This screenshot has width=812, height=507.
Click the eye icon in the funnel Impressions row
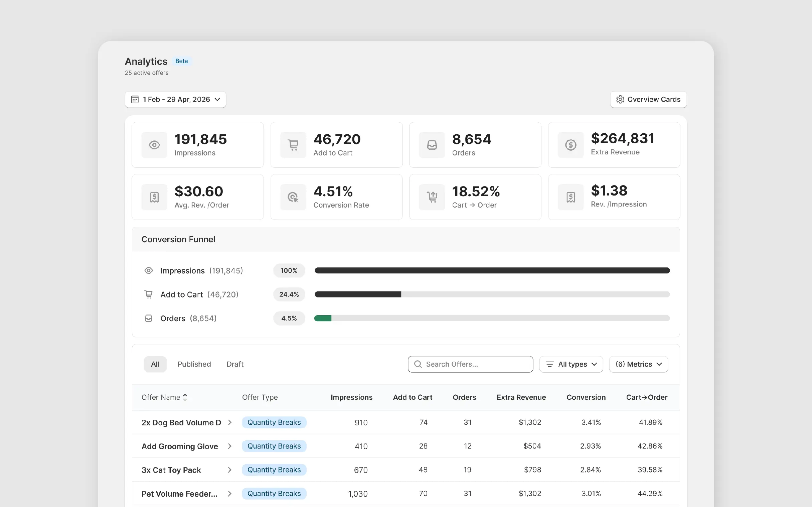(148, 271)
